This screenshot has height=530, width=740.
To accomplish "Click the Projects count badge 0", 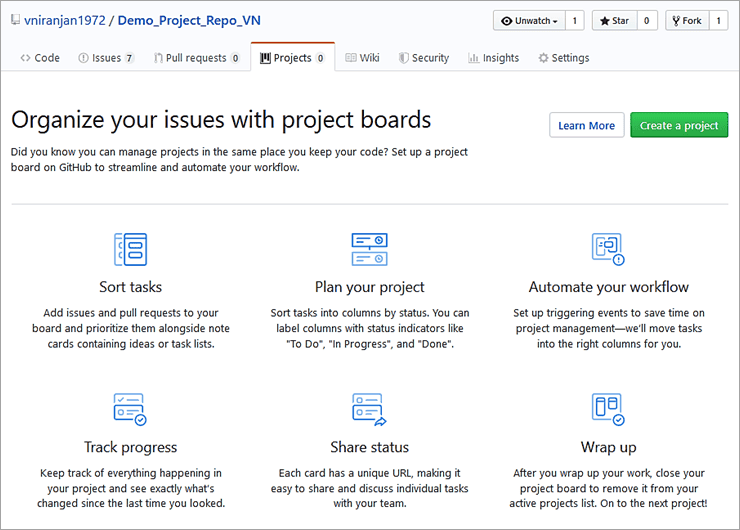I will click(320, 58).
